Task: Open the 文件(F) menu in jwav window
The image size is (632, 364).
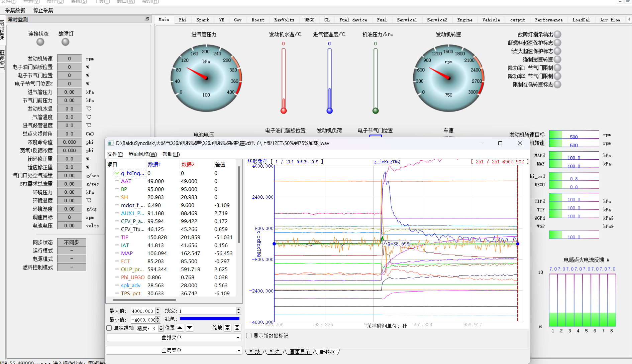Action: click(115, 154)
